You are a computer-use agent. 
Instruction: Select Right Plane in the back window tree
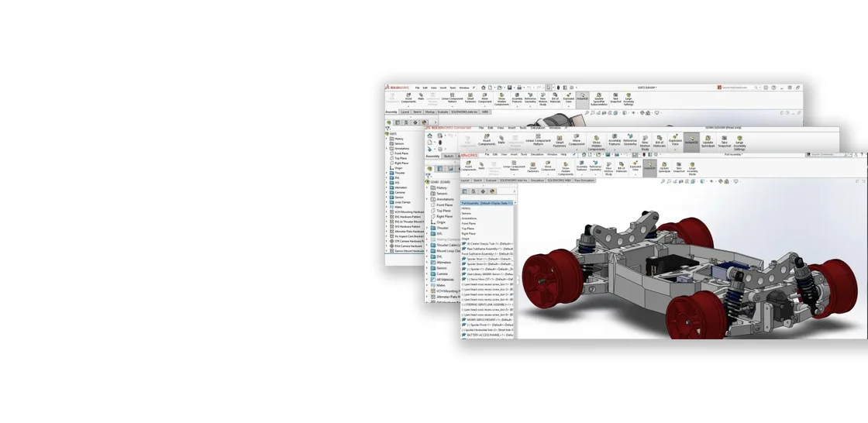point(400,163)
